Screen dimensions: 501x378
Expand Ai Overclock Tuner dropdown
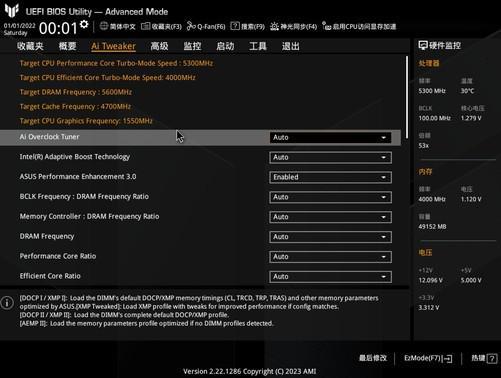(330, 138)
